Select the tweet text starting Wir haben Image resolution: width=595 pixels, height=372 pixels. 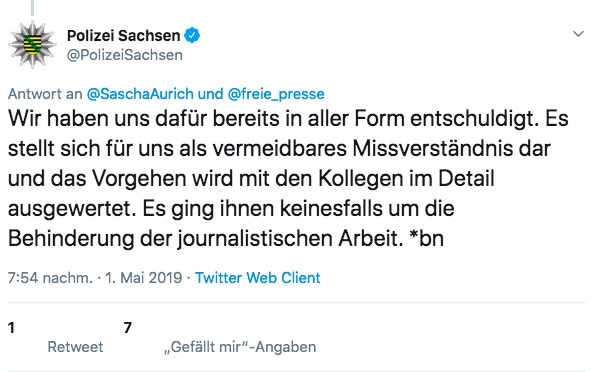pos(288,178)
